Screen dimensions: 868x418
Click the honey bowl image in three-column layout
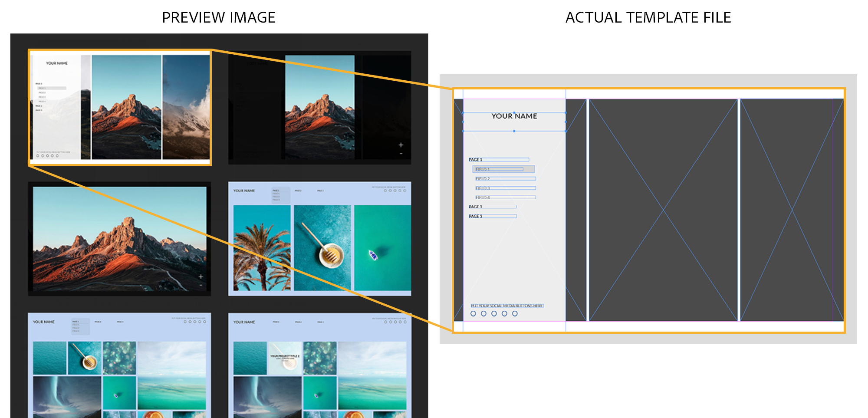[322, 248]
